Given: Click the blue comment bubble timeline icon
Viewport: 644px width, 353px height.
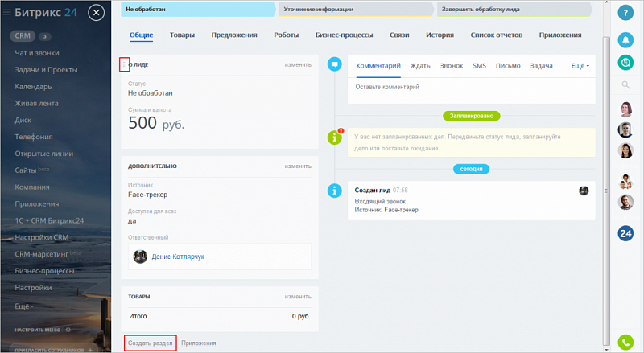Looking at the screenshot, I should point(335,64).
